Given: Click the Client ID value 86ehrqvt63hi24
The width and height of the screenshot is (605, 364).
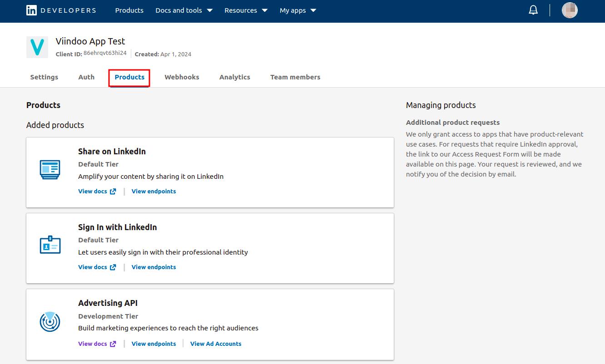Looking at the screenshot, I should point(105,54).
